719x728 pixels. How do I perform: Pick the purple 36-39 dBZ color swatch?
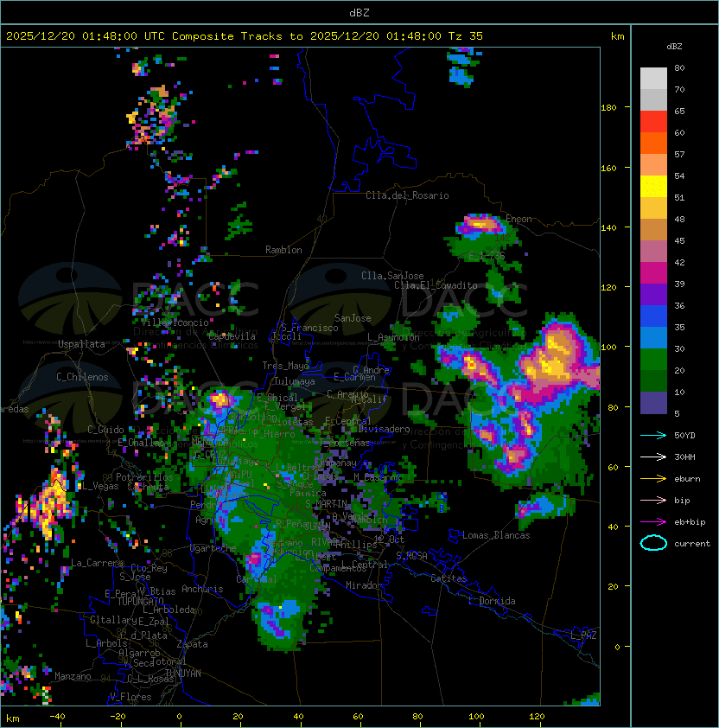point(653,294)
